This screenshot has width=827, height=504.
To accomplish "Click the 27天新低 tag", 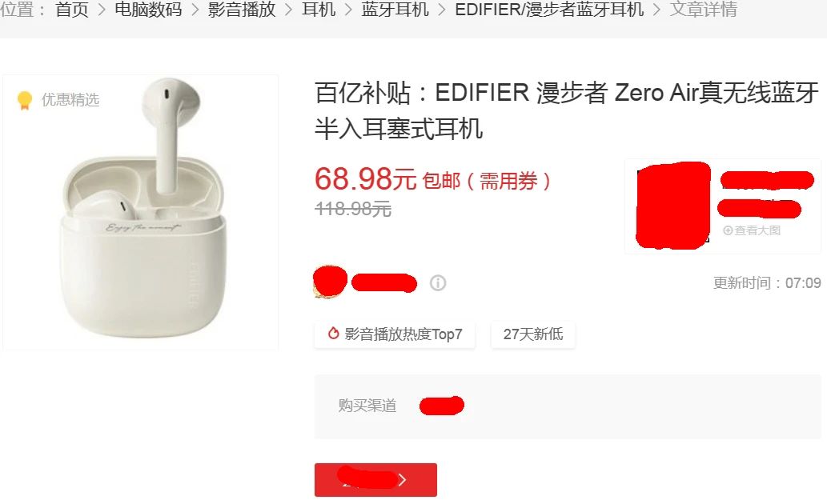I will coord(533,334).
